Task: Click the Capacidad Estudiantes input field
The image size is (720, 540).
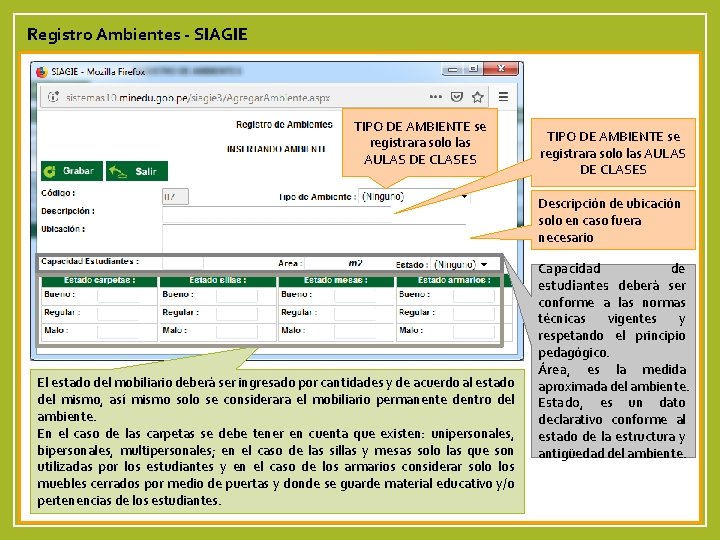Action: pos(183,263)
